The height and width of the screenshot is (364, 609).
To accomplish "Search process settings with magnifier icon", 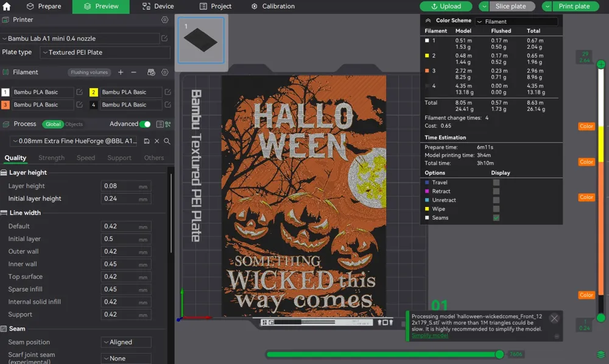I will (167, 141).
